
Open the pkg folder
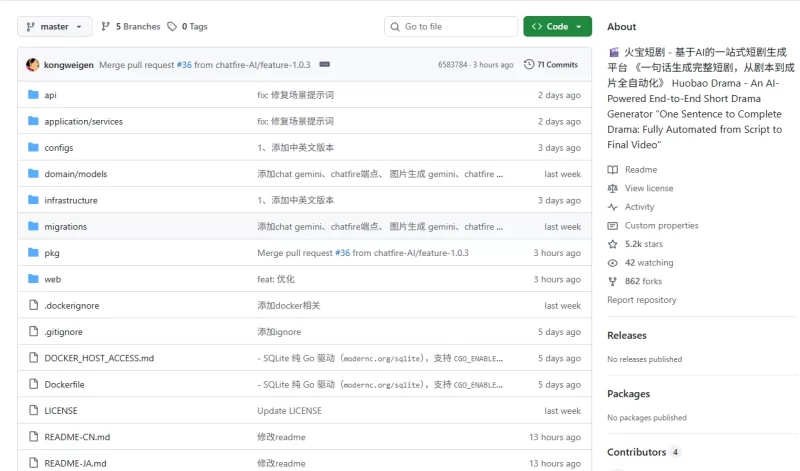pos(52,253)
